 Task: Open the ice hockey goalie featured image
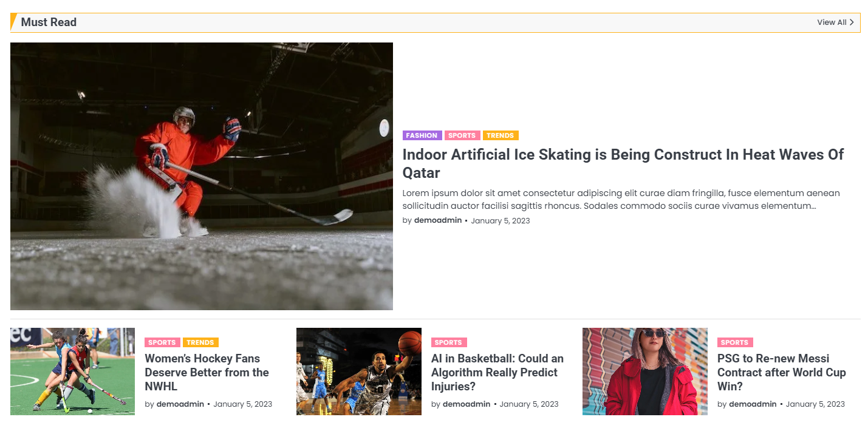pos(202,176)
